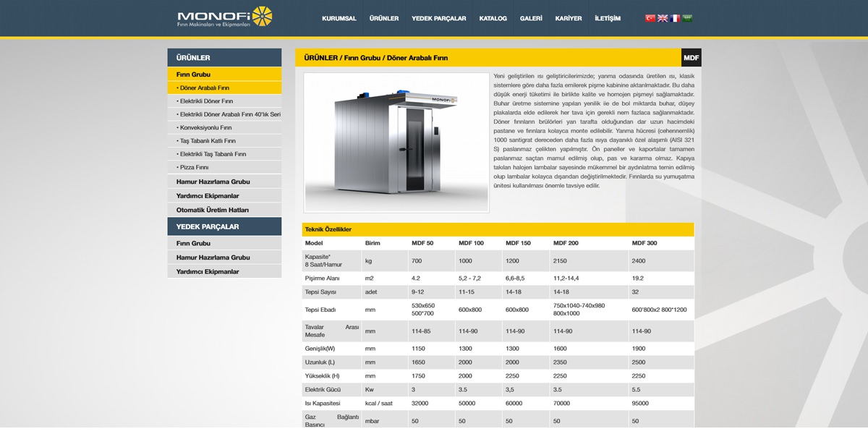Viewport: 868px width, 434px height.
Task: Click the kcal / saat unit cell
Action: (380, 403)
